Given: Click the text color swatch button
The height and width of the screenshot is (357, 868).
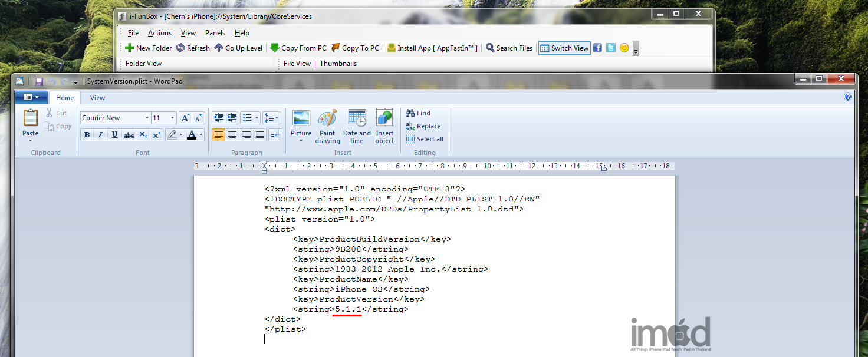Looking at the screenshot, I should coord(191,135).
